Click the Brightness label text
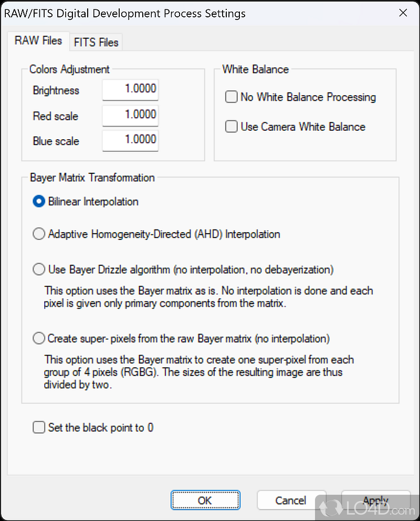This screenshot has height=521, width=420. click(56, 90)
